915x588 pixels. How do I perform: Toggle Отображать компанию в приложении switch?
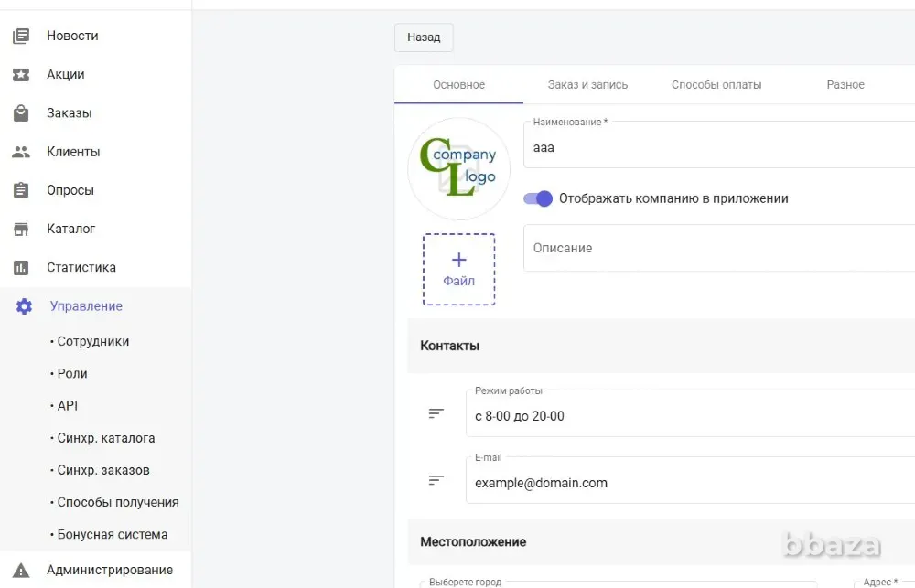coord(538,198)
